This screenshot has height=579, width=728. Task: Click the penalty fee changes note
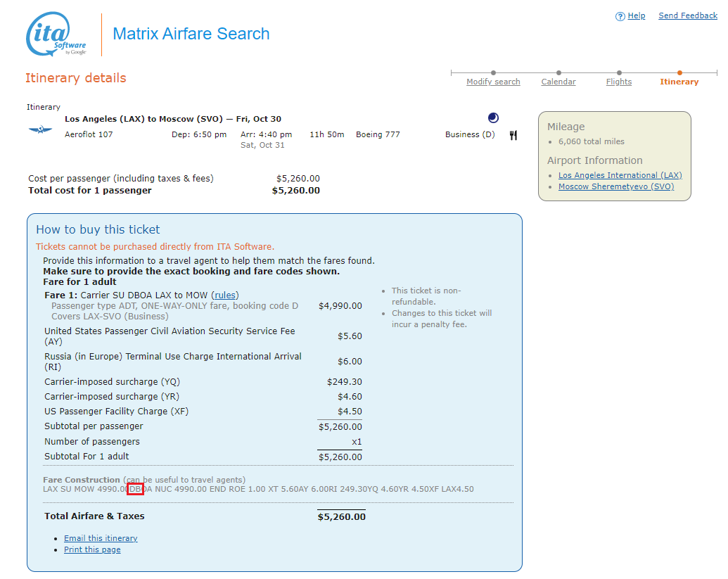442,319
